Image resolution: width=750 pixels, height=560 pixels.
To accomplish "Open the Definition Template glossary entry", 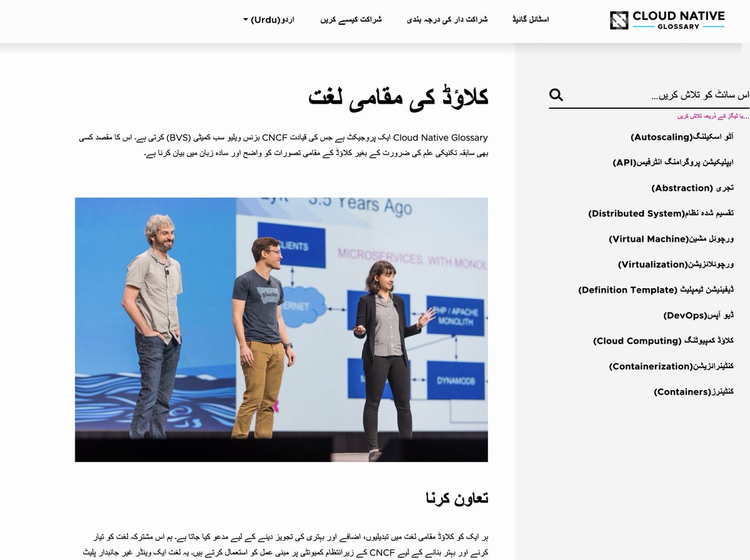I will (656, 290).
